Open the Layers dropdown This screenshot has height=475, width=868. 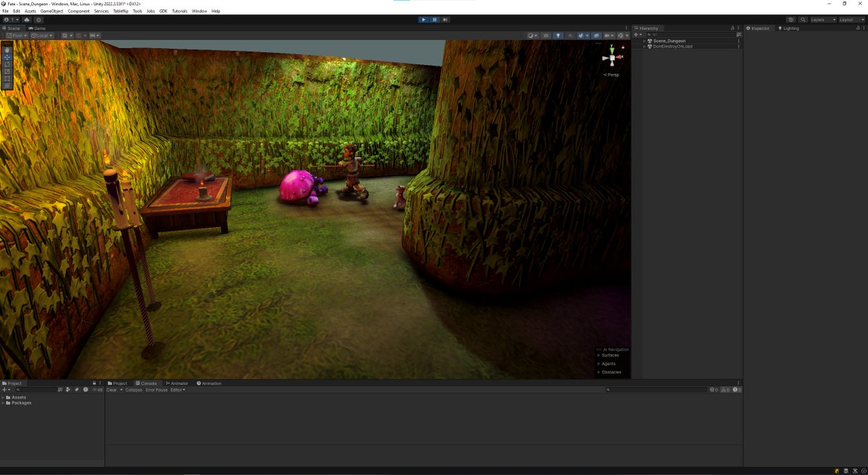tap(823, 20)
